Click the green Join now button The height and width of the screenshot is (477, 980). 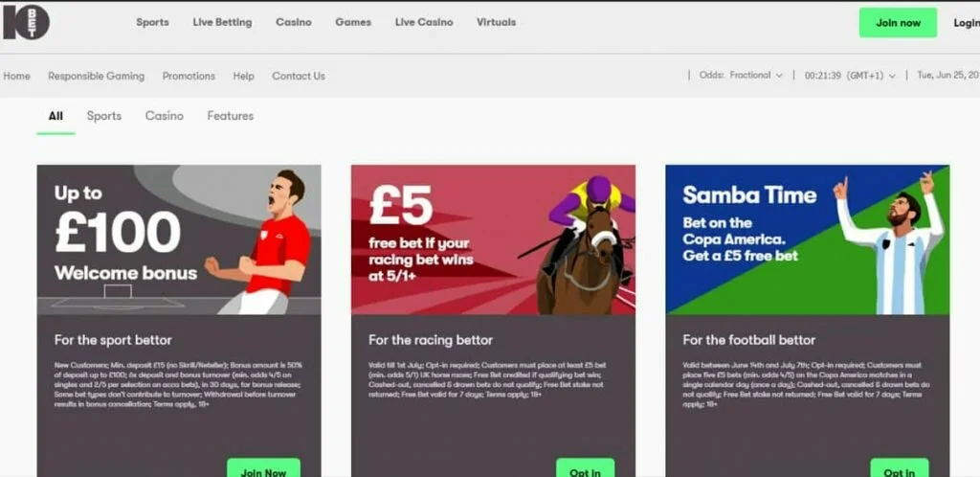point(898,22)
